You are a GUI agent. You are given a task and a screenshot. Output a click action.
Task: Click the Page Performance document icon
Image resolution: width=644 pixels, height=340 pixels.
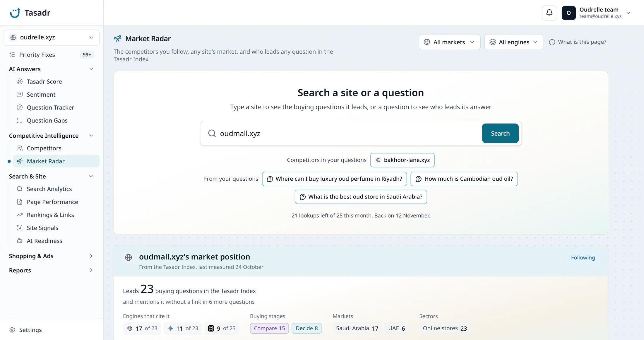tap(20, 202)
